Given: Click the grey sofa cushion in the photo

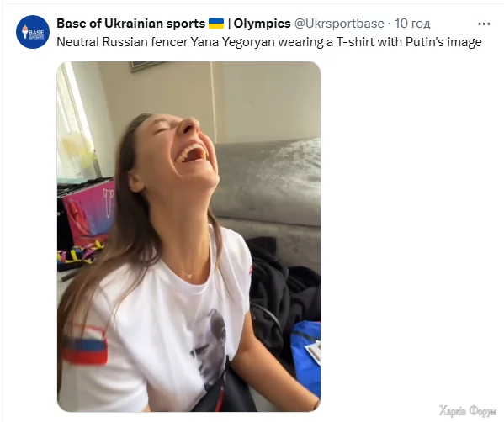Looking at the screenshot, I should click(x=268, y=182).
